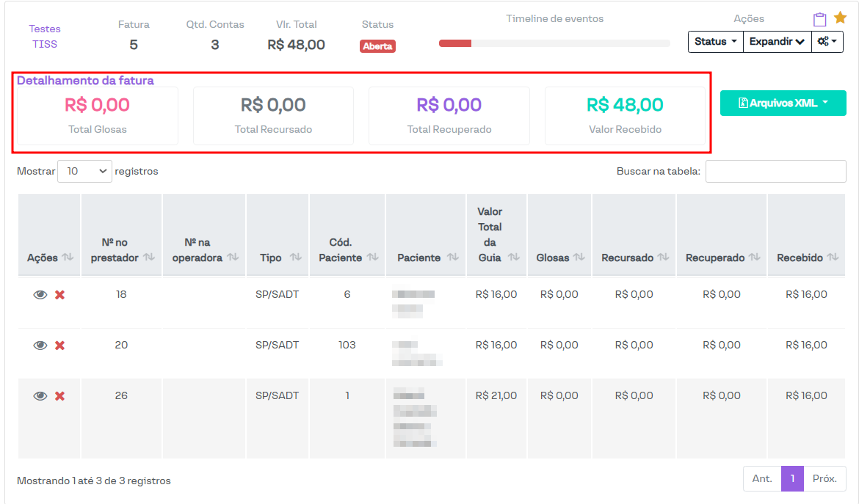Click the gold star favorite icon

(x=840, y=18)
